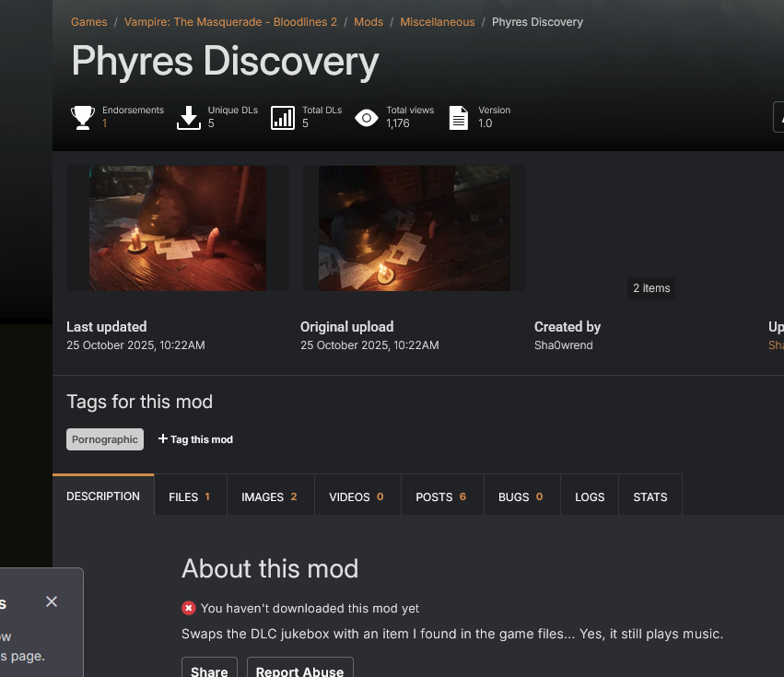The width and height of the screenshot is (784, 677).
Task: Open the Logs tab
Action: click(x=590, y=496)
